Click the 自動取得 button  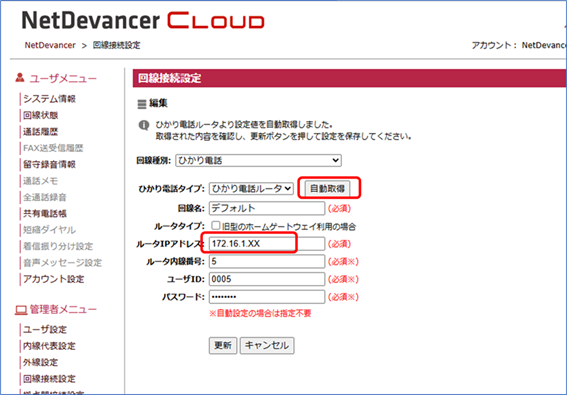point(327,188)
